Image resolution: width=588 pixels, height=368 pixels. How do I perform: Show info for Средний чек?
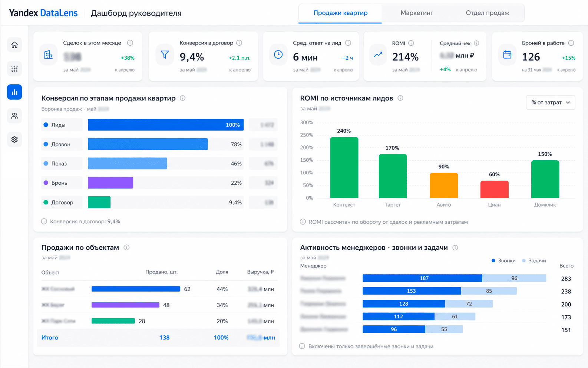pyautogui.click(x=476, y=43)
